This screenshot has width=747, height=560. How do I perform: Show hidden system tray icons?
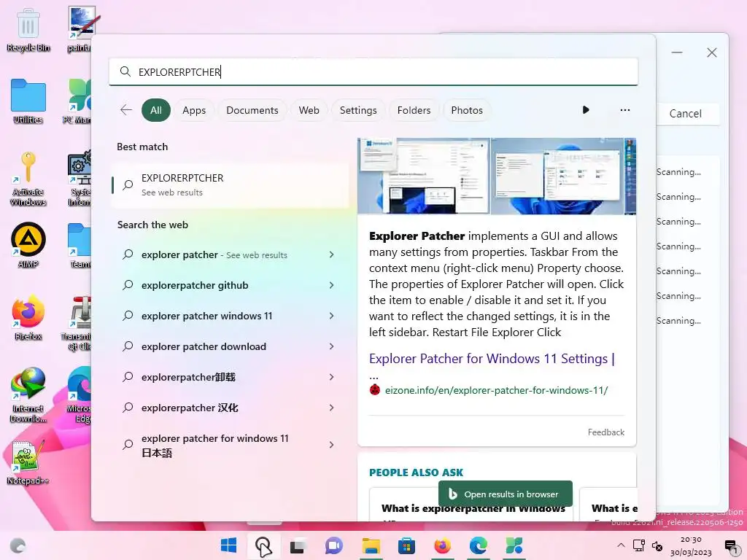[621, 545]
